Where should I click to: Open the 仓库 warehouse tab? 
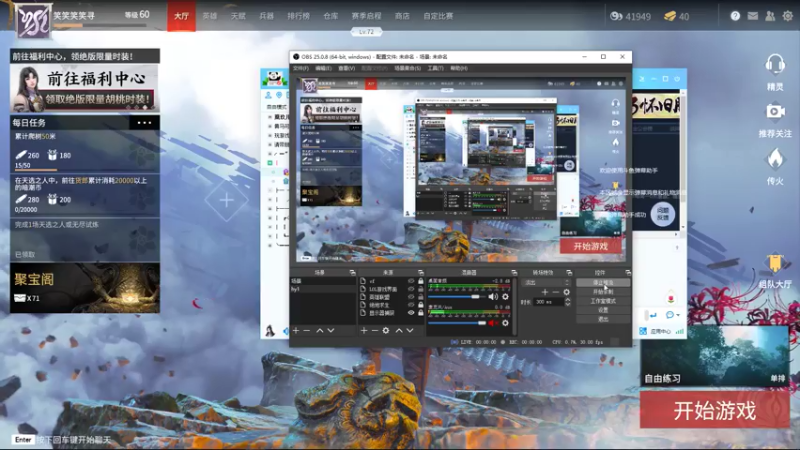(x=331, y=16)
